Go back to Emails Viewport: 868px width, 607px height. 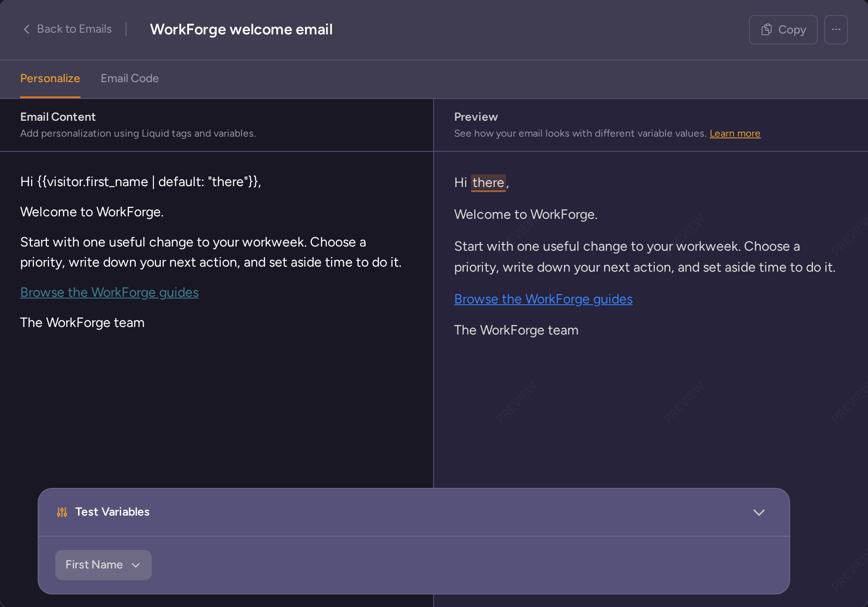(x=67, y=29)
